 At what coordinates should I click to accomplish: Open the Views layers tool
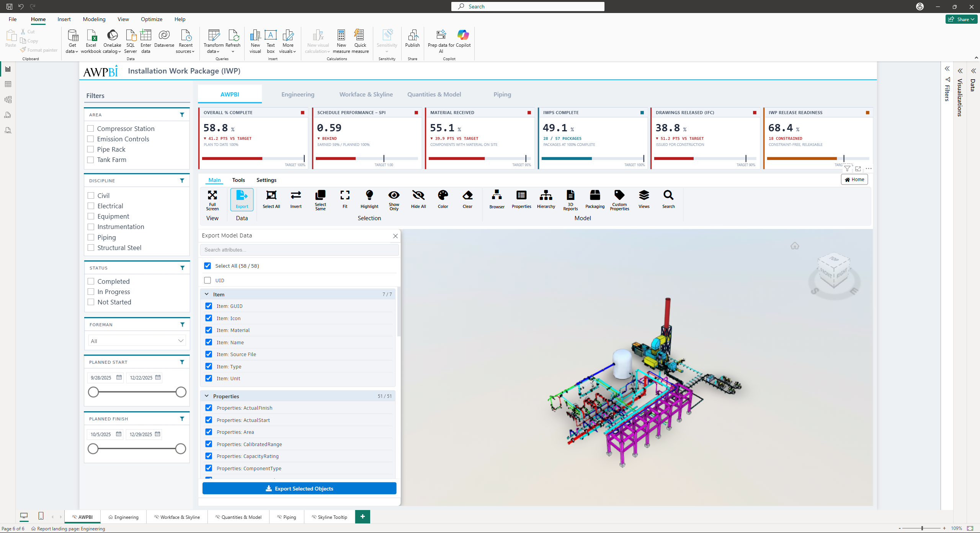[x=644, y=200]
